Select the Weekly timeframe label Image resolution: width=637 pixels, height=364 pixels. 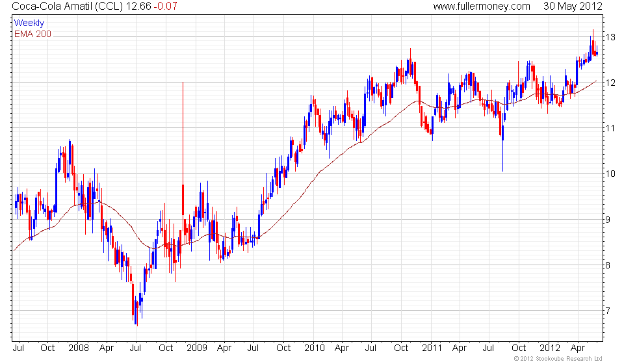pyautogui.click(x=29, y=23)
